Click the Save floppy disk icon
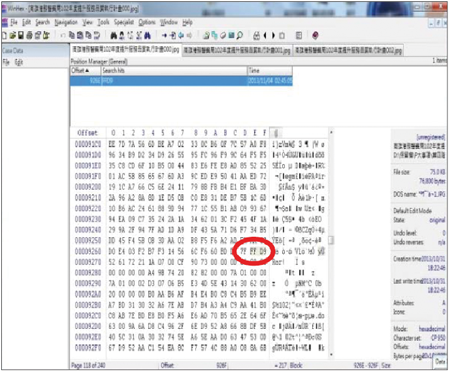 [x=21, y=35]
